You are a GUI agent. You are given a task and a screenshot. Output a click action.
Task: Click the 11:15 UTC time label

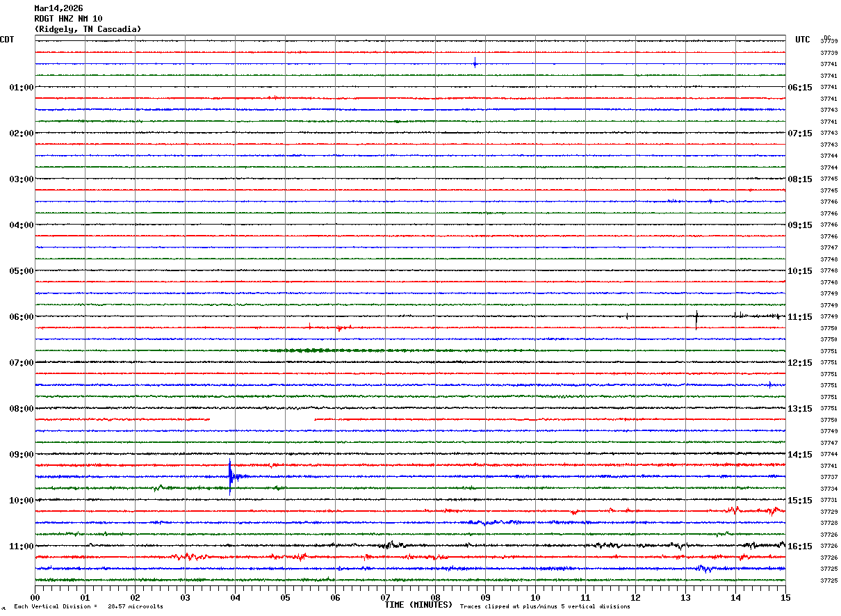coord(799,317)
